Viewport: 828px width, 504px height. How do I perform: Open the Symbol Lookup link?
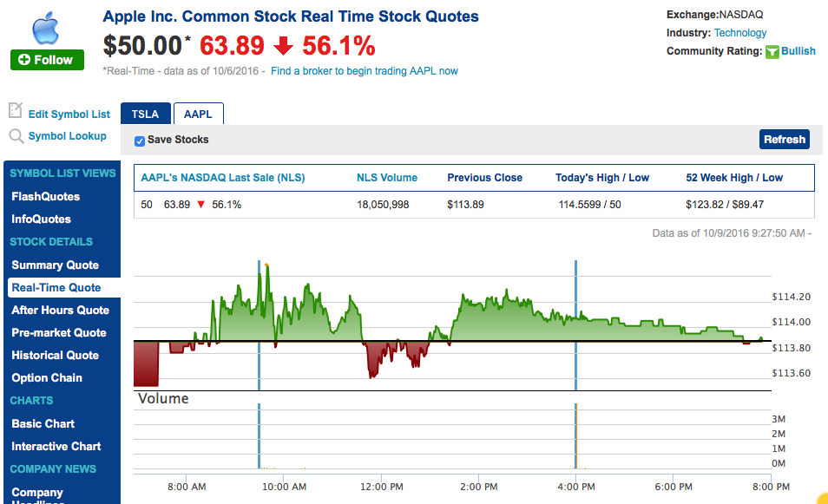pyautogui.click(x=67, y=135)
